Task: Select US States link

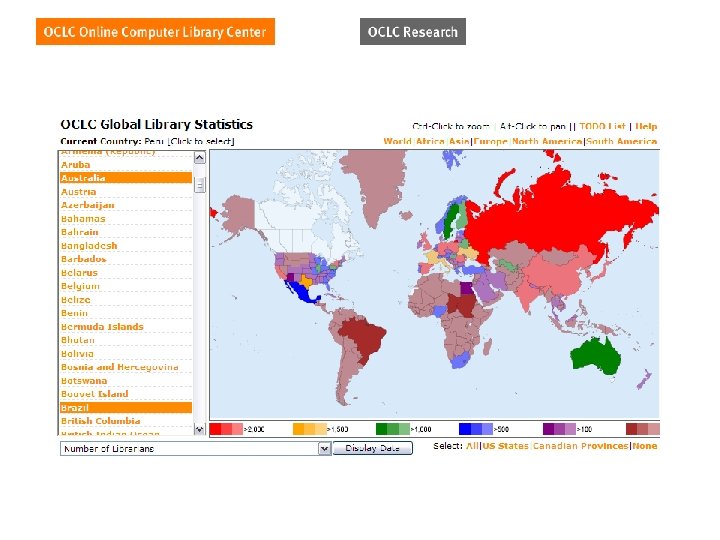Action: pos(506,446)
